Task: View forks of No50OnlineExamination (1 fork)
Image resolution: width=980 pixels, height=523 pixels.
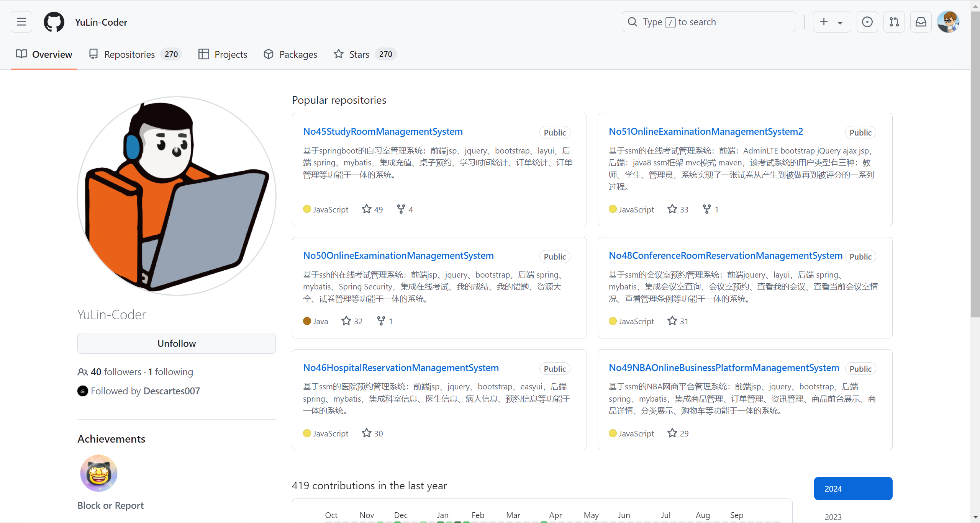Action: [x=385, y=321]
